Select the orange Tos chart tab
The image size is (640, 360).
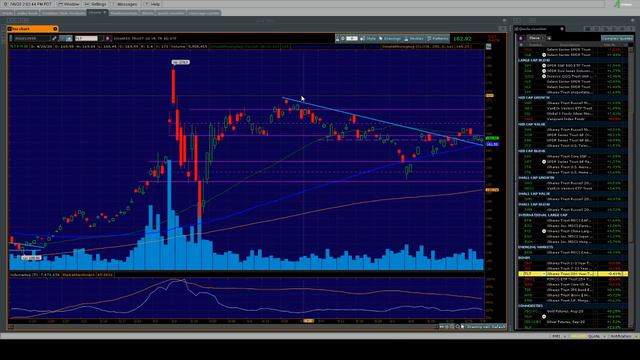(32, 29)
